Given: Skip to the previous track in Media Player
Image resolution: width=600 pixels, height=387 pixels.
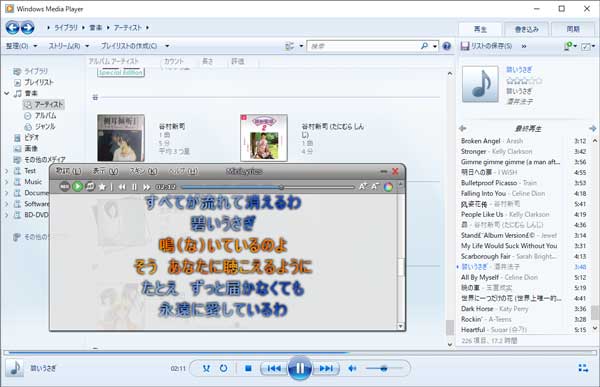Looking at the screenshot, I should coord(274,368).
